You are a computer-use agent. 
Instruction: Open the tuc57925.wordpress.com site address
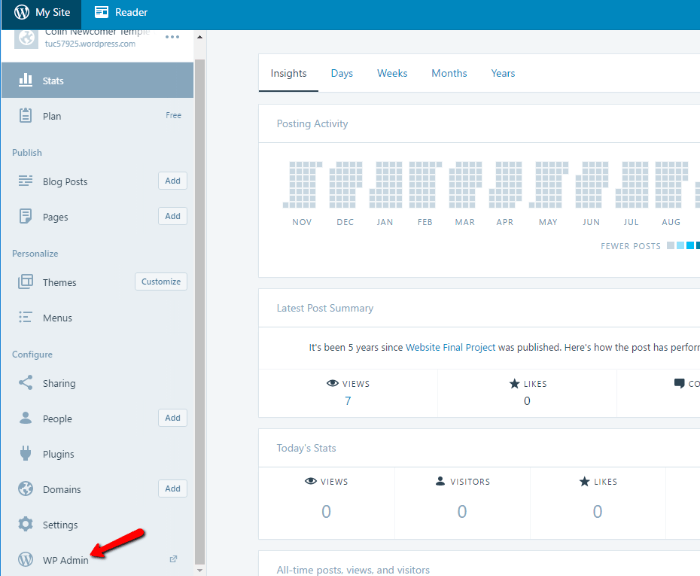[90, 43]
